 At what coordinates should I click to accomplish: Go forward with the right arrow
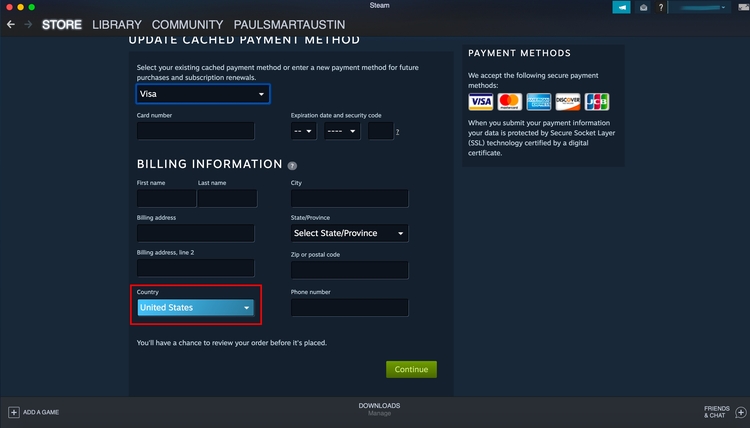coord(28,24)
